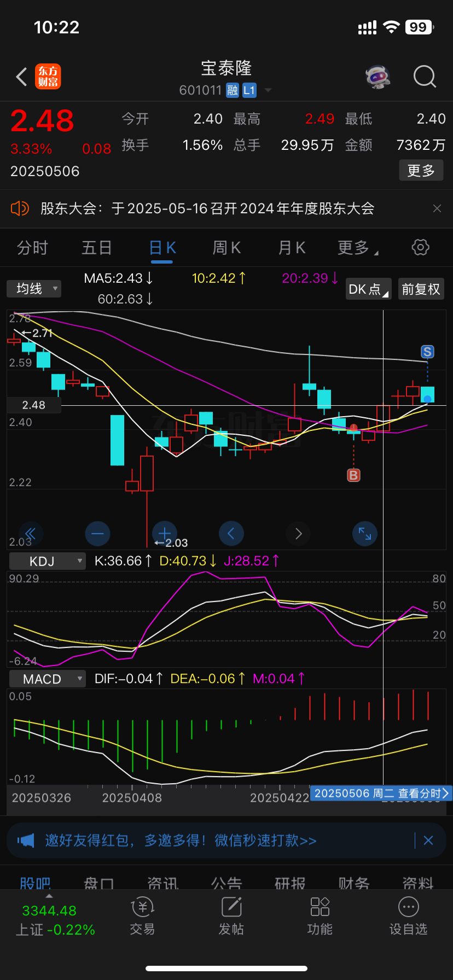Close the invite promo banner

point(428,840)
